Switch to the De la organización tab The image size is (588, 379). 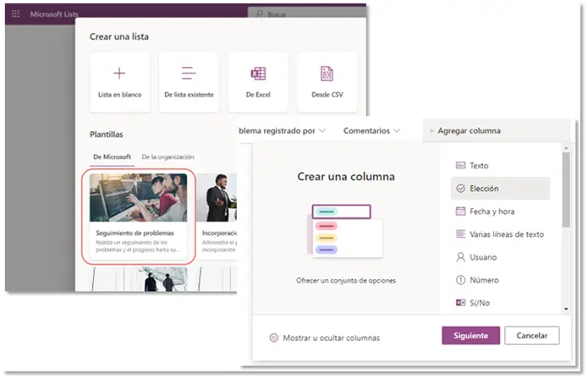[x=168, y=157]
